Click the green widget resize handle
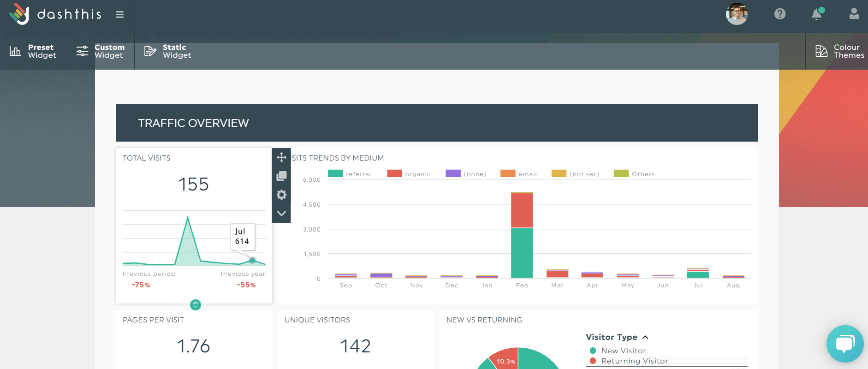 click(x=196, y=304)
